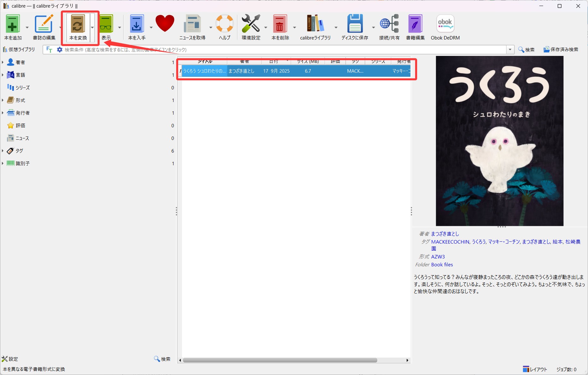Open Virtual library (仮想ライブラリ) menu
The height and width of the screenshot is (375, 588).
point(19,50)
